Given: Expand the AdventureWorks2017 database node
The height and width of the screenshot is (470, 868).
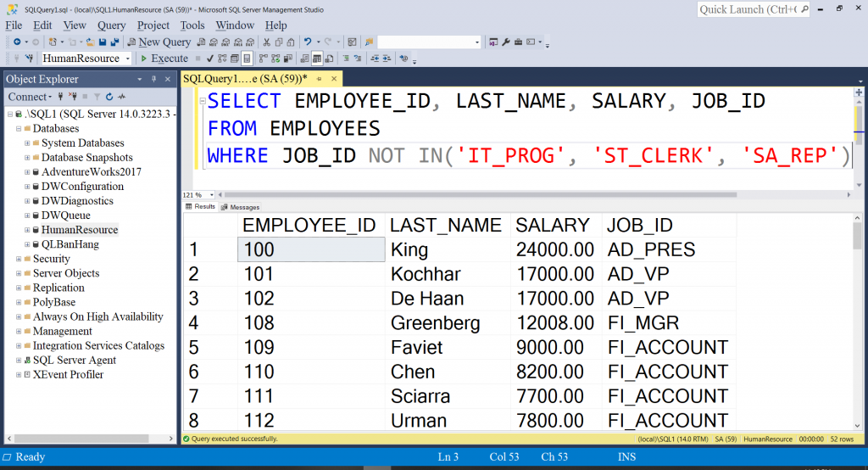Looking at the screenshot, I should click(x=26, y=172).
